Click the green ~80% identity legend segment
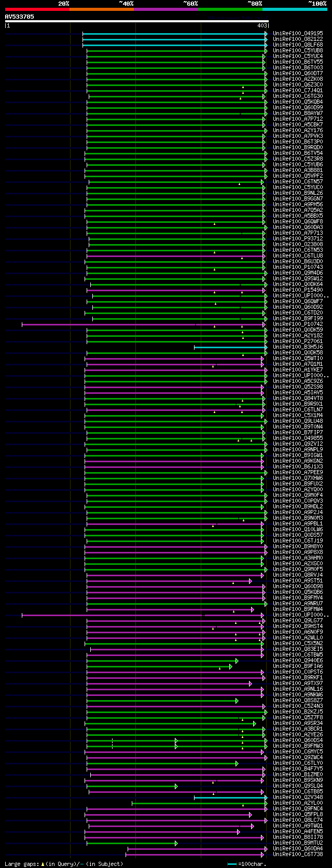This screenshot has width=332, height=868. (230, 9)
